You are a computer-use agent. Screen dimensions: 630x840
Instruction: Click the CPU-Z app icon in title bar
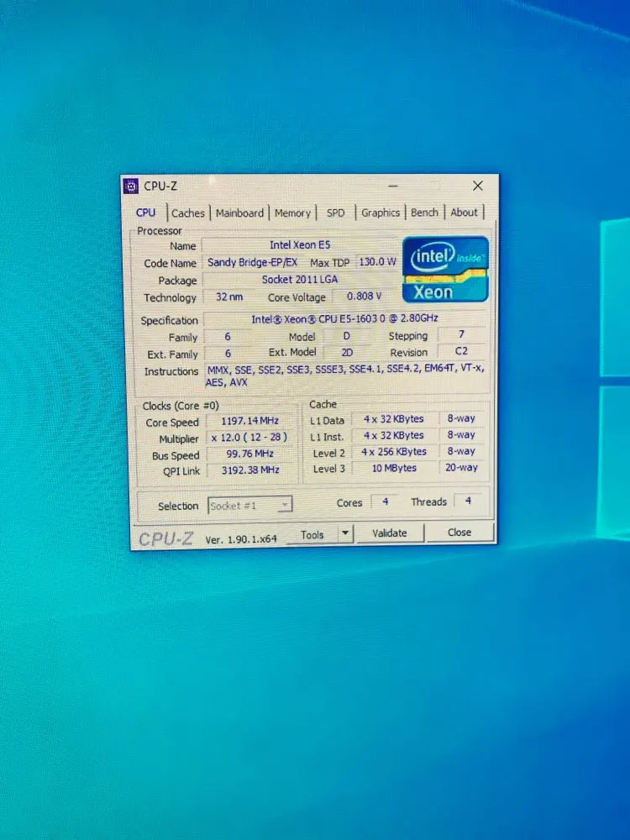click(131, 186)
